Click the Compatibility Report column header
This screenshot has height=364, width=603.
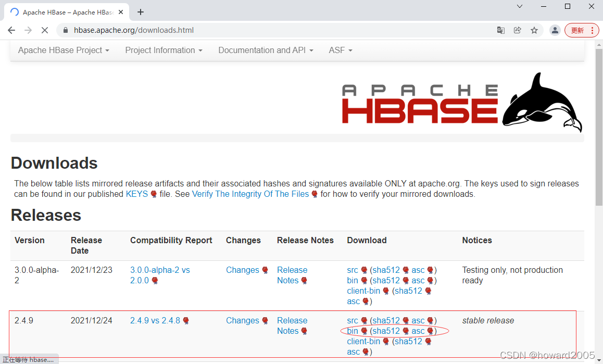tap(171, 240)
